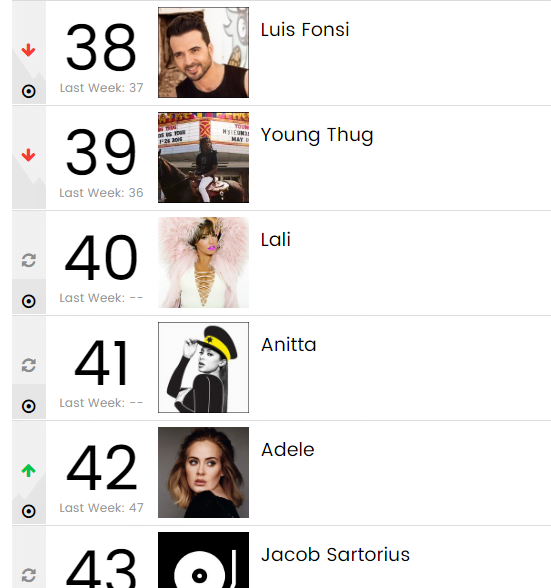Click the refresh arrows icon beside rank 40
The width and height of the screenshot is (551, 588).
[x=29, y=260]
